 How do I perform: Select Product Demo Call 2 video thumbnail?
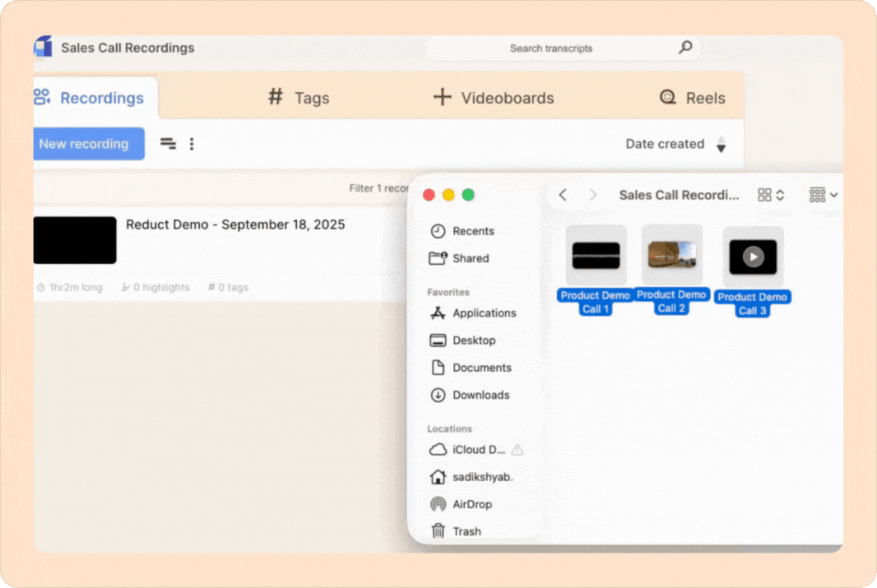671,255
